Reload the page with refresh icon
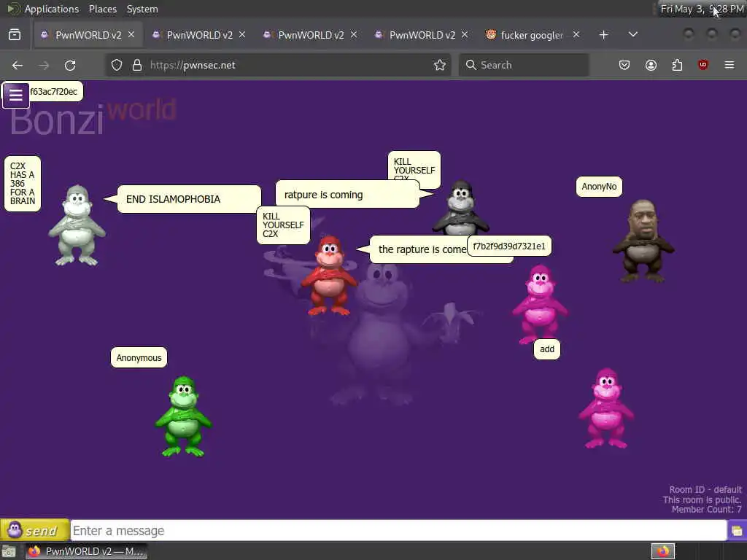747x560 pixels. tap(70, 65)
